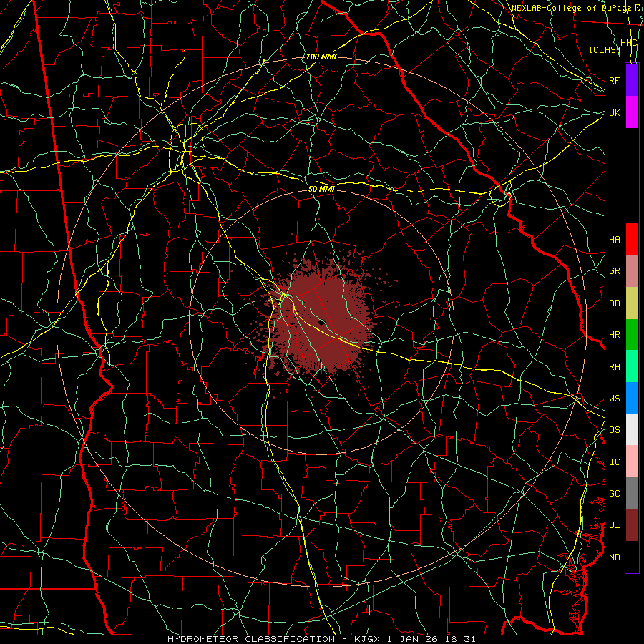Click the HR legend label

tap(614, 335)
